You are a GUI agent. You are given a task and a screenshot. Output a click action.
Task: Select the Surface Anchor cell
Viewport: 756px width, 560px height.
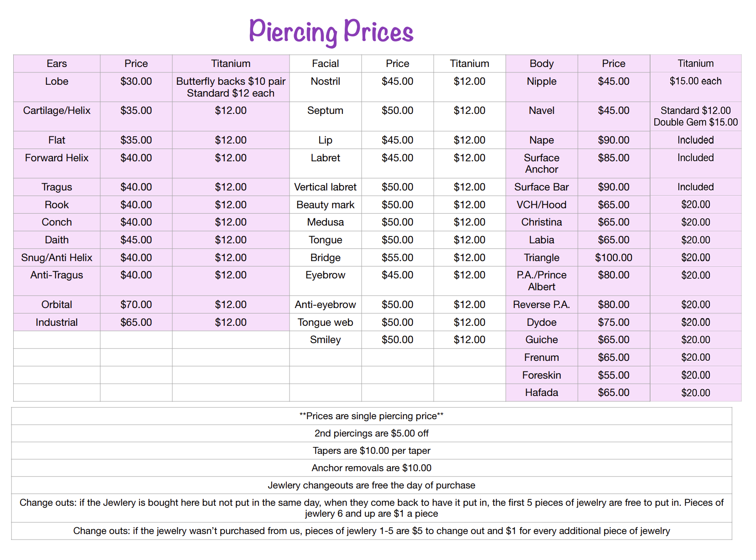click(541, 163)
